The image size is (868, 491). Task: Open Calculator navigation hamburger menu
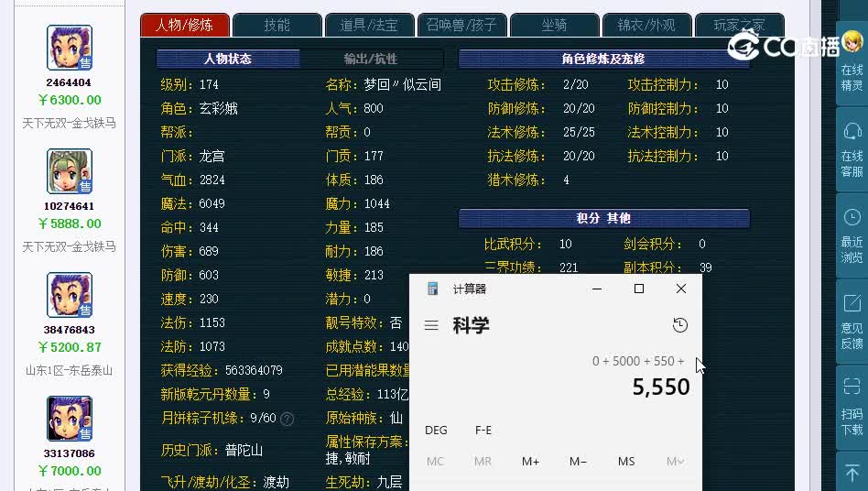[x=431, y=325]
